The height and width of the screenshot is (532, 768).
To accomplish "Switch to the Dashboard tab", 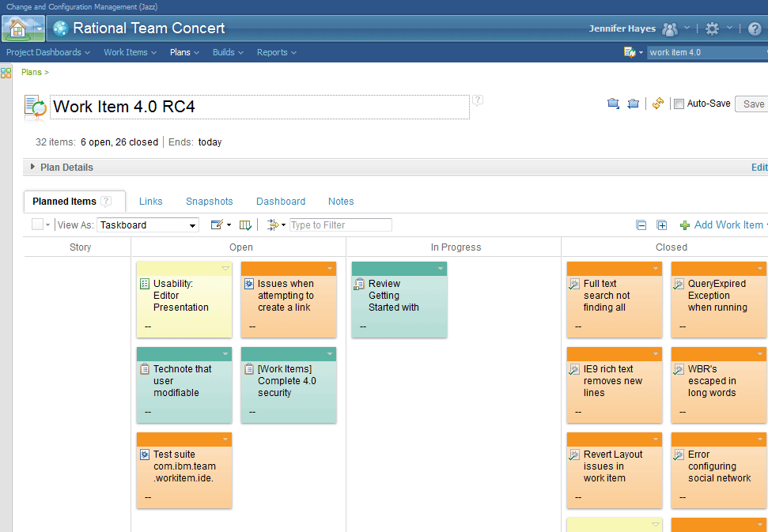I will 281,201.
